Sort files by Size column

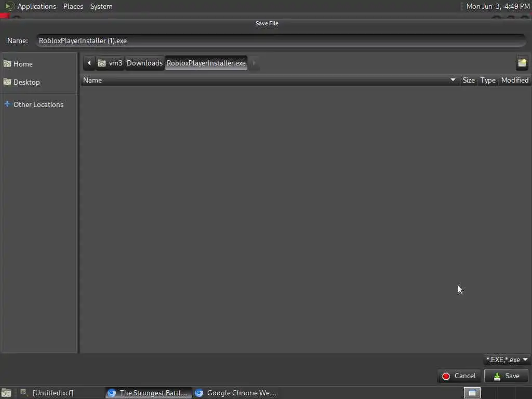coord(469,81)
